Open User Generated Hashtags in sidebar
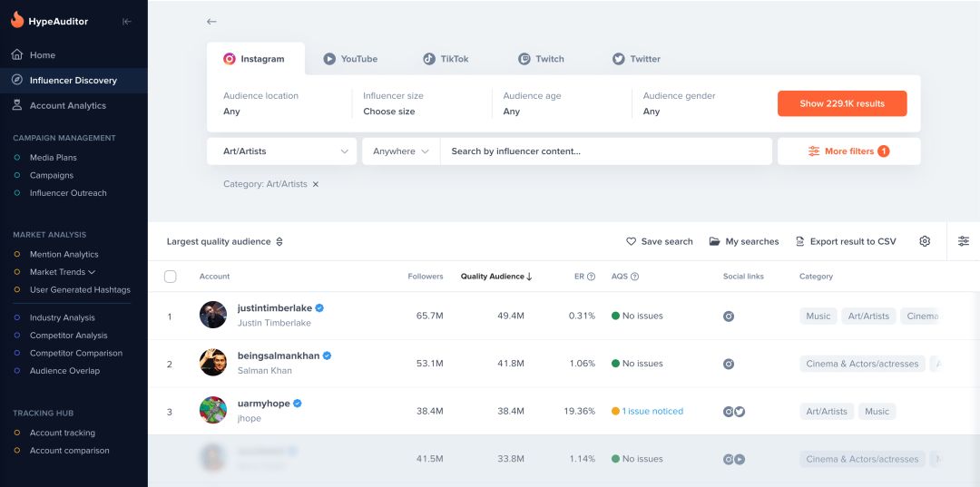The width and height of the screenshot is (980, 487). 80,289
